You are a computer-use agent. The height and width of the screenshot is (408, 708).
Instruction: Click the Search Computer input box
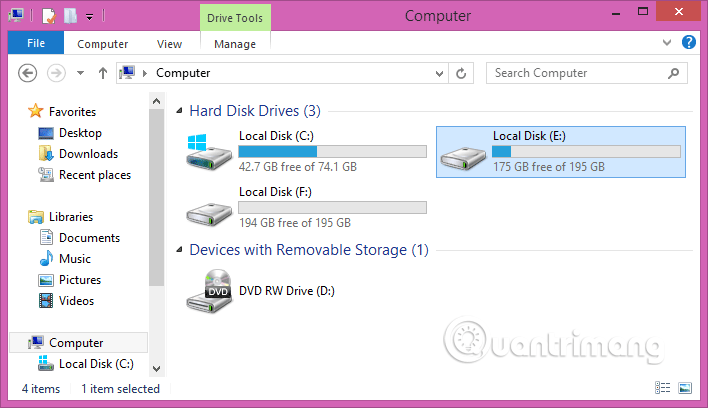[580, 73]
